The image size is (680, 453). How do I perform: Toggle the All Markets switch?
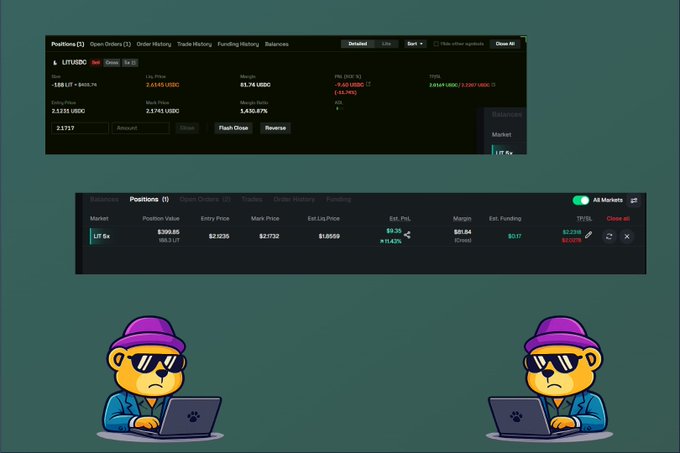click(581, 200)
